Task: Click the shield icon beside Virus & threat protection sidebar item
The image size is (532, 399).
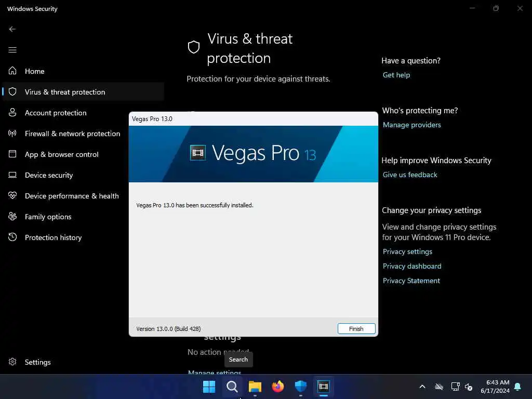Action: [x=12, y=91]
